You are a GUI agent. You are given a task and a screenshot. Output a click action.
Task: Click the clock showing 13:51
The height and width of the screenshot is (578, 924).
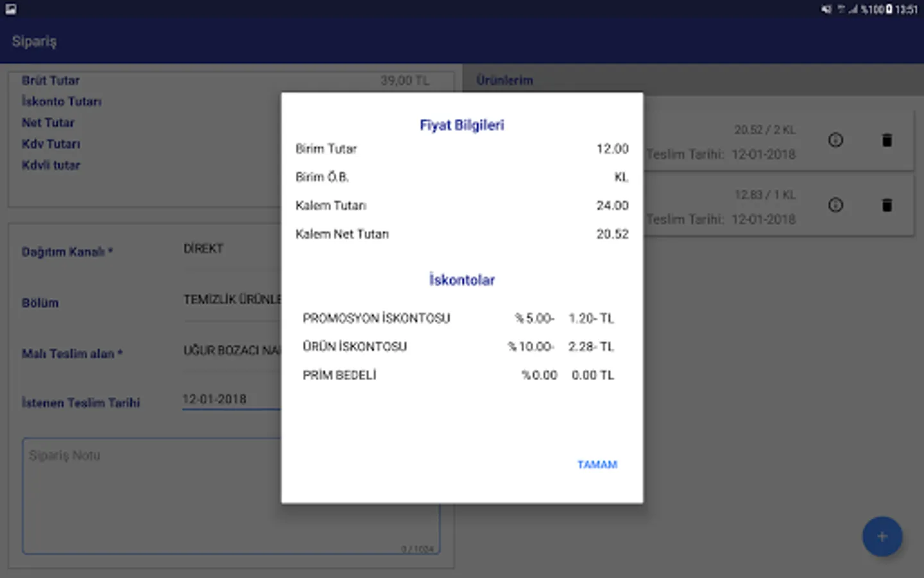pos(906,9)
